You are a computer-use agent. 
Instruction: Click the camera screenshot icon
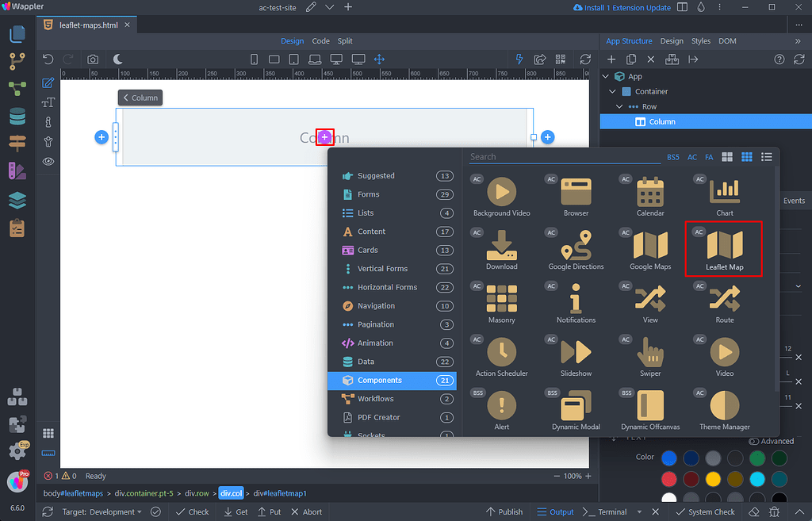[x=93, y=59]
